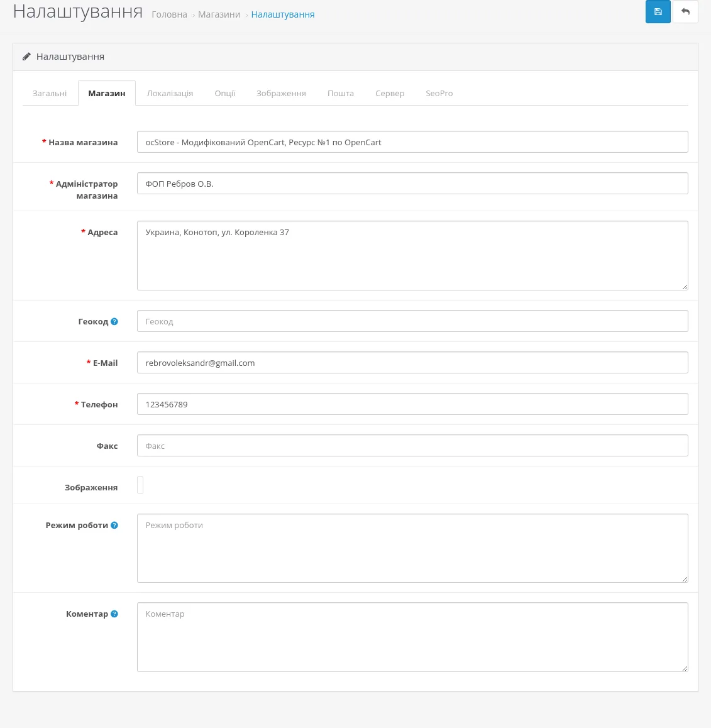
Task: Click the Назва магазина field label
Action: [x=83, y=143]
